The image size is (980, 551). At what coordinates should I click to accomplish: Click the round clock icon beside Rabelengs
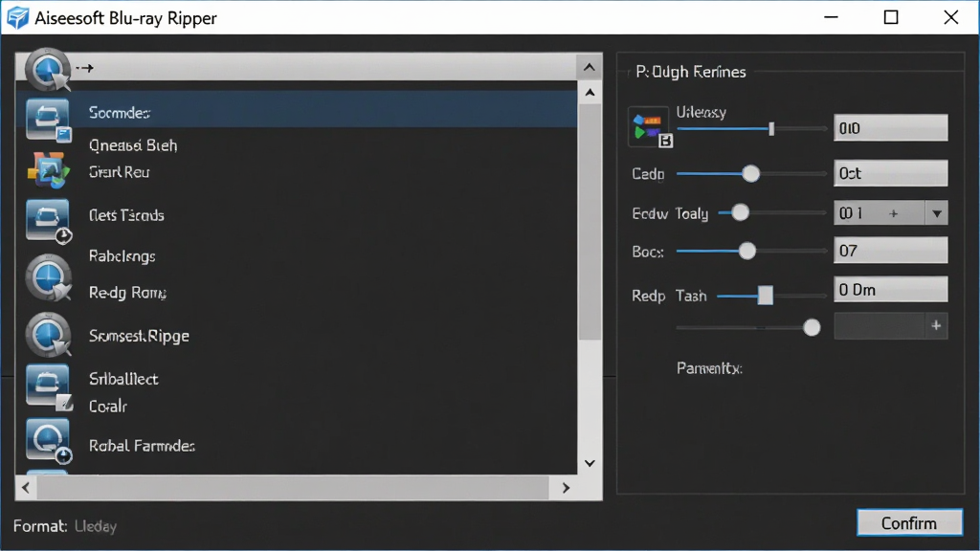[48, 278]
